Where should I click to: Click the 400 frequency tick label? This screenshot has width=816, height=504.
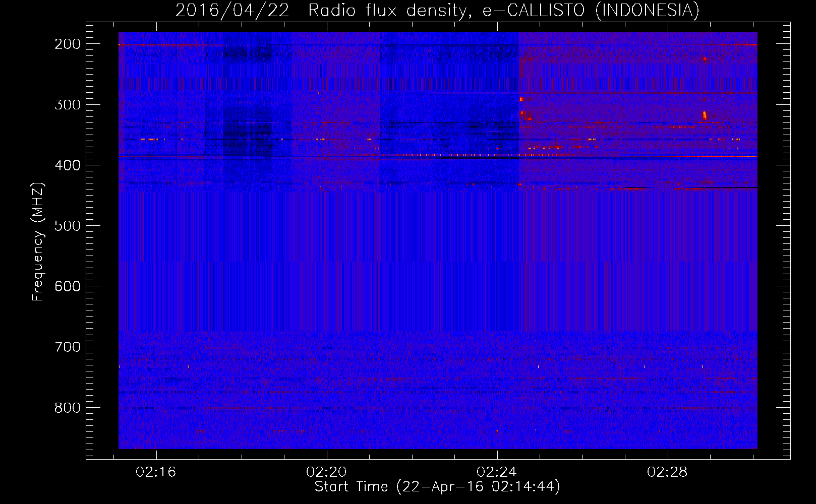tap(68, 166)
